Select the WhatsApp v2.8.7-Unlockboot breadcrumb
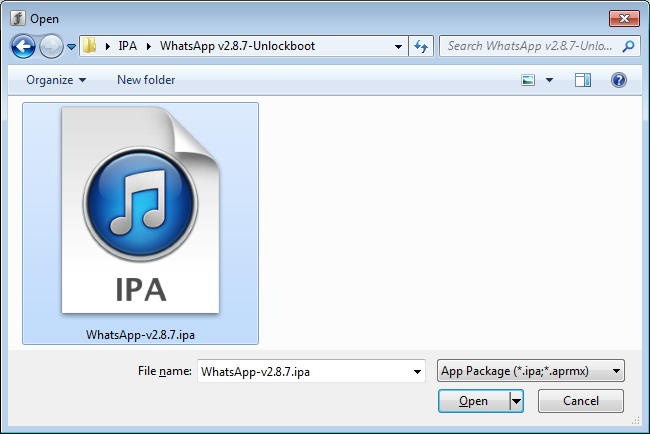 point(231,46)
